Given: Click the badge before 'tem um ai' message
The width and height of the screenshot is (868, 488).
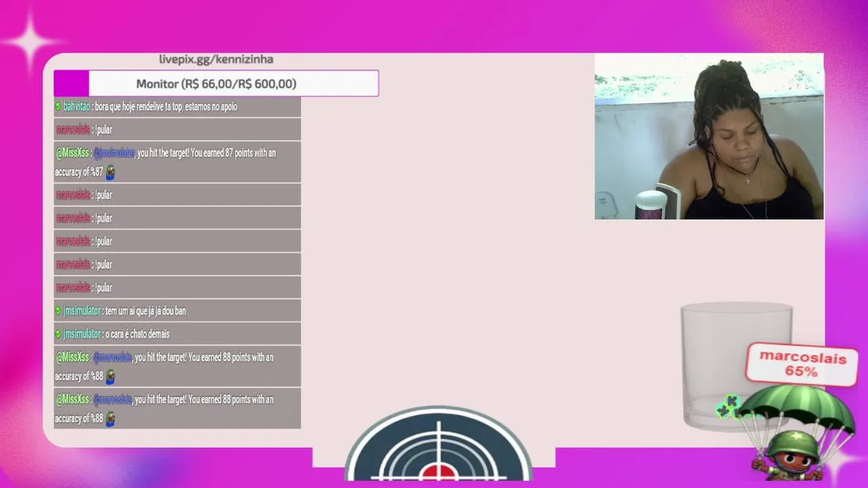Looking at the screenshot, I should (x=58, y=311).
